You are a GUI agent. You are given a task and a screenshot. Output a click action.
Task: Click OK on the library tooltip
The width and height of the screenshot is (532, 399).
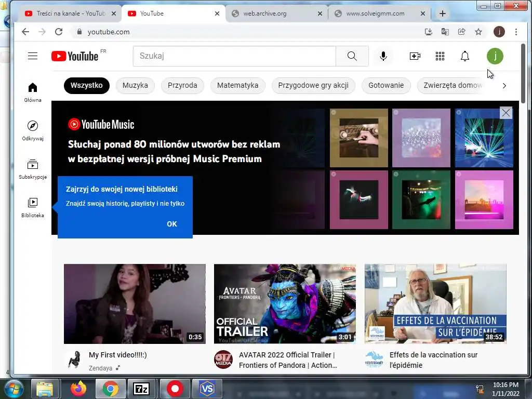(x=172, y=224)
